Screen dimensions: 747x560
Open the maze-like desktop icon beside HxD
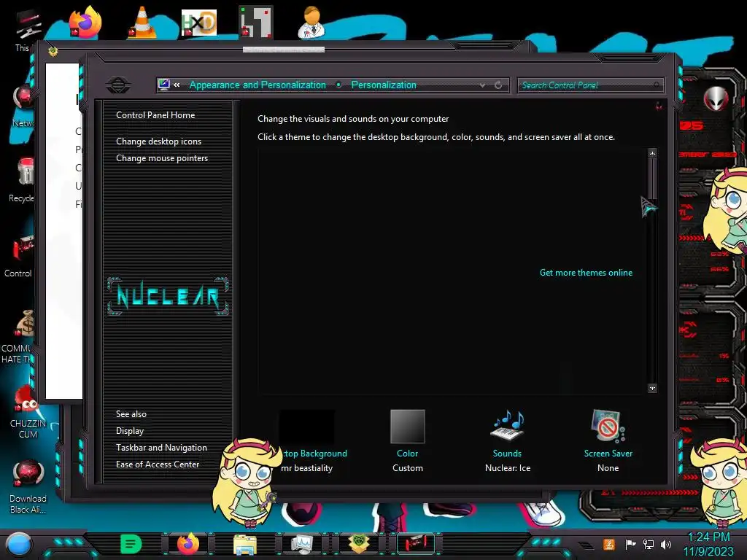click(x=256, y=22)
